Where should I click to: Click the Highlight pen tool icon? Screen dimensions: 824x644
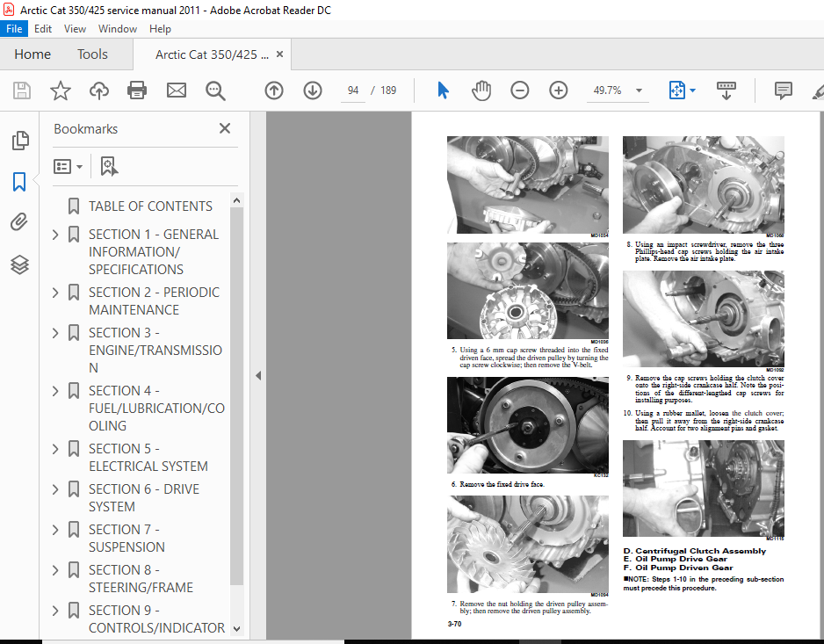tap(818, 90)
